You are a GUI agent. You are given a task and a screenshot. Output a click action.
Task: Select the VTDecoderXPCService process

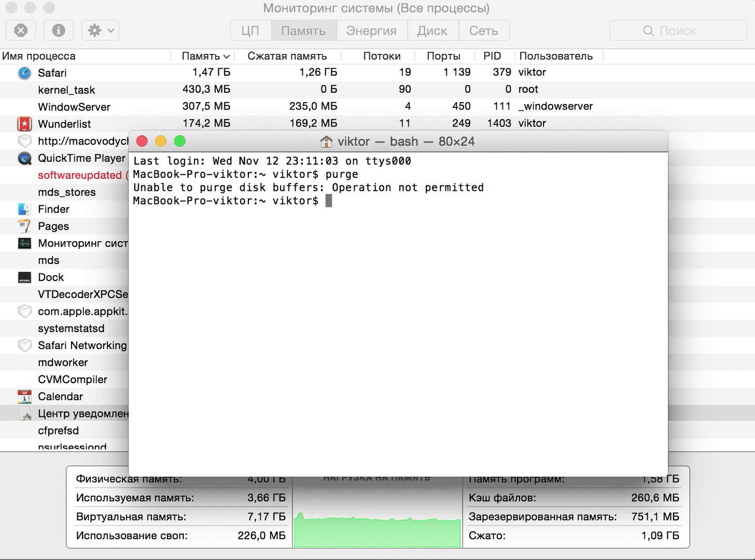click(83, 295)
